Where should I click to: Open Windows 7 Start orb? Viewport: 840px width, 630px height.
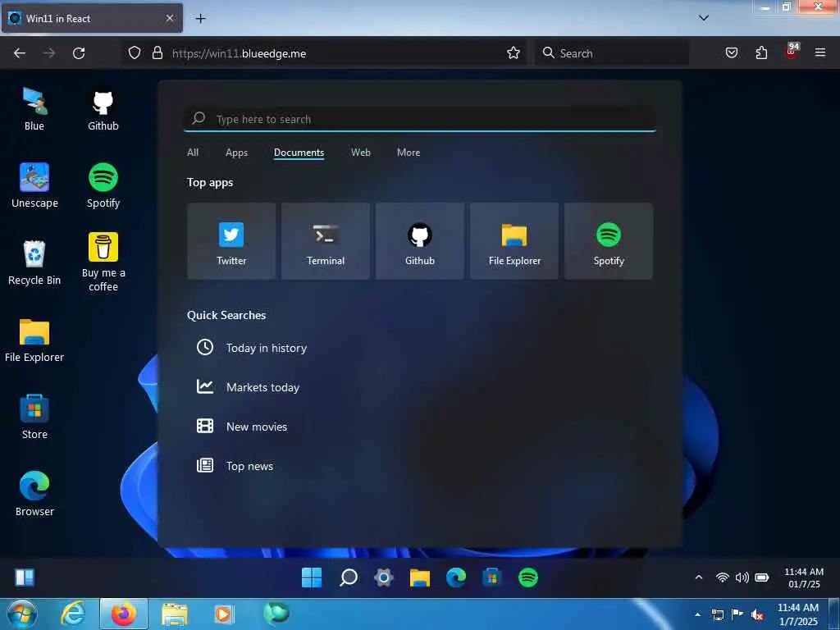click(x=22, y=614)
